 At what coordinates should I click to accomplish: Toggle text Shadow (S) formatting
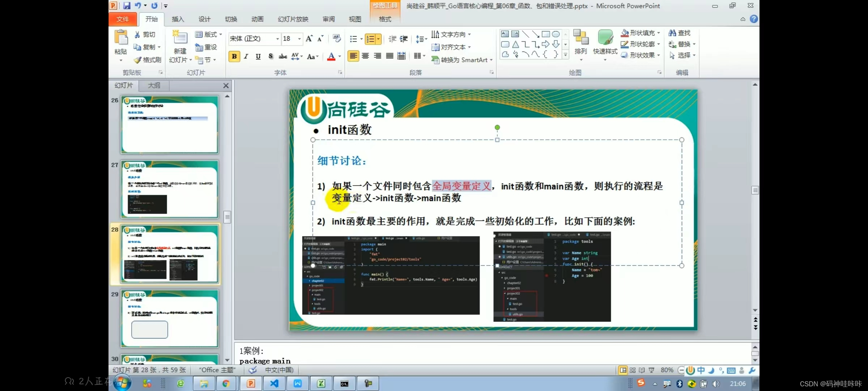271,56
